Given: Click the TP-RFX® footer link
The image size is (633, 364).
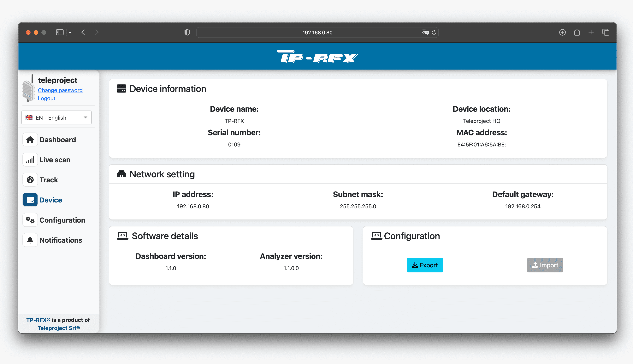Looking at the screenshot, I should tap(38, 320).
